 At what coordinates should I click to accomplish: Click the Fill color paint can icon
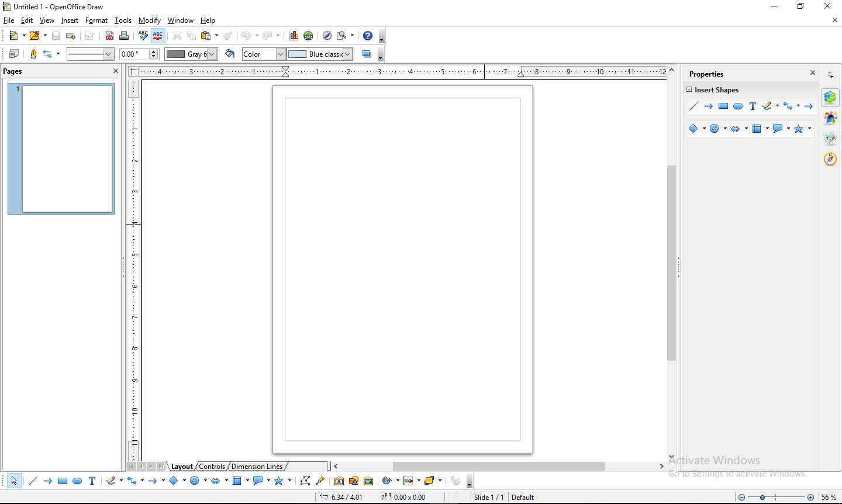[x=230, y=54]
